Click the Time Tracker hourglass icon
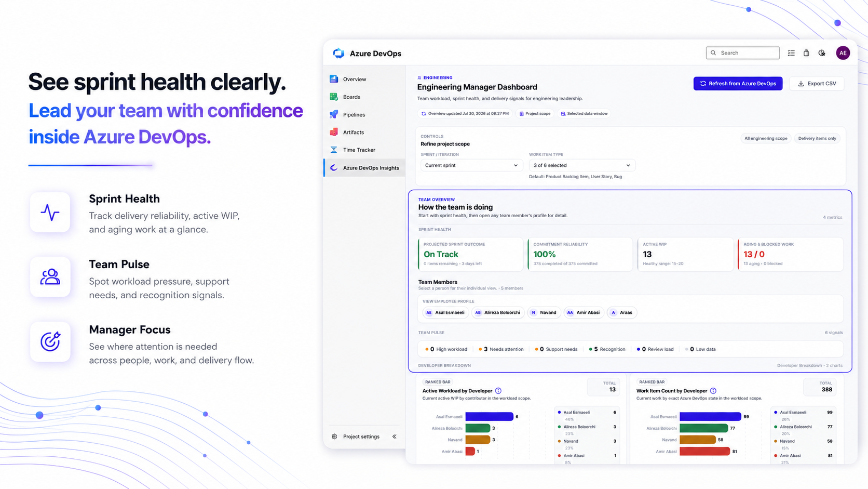Image resolution: width=868 pixels, height=489 pixels. pos(334,150)
